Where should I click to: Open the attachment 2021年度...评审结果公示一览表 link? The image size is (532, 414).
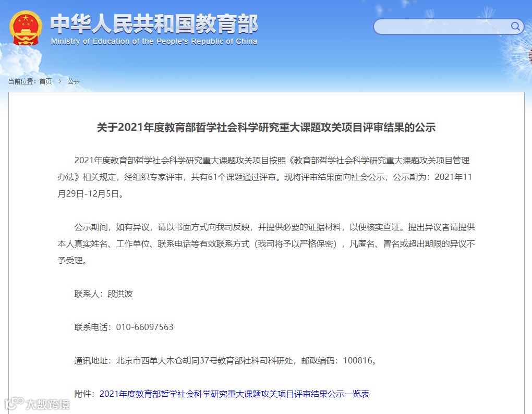pyautogui.click(x=234, y=394)
